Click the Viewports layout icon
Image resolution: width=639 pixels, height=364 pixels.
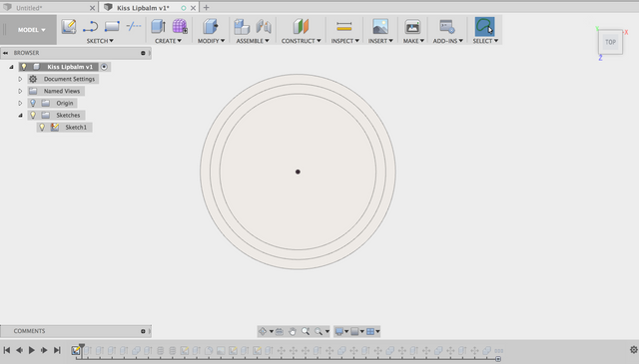click(370, 331)
